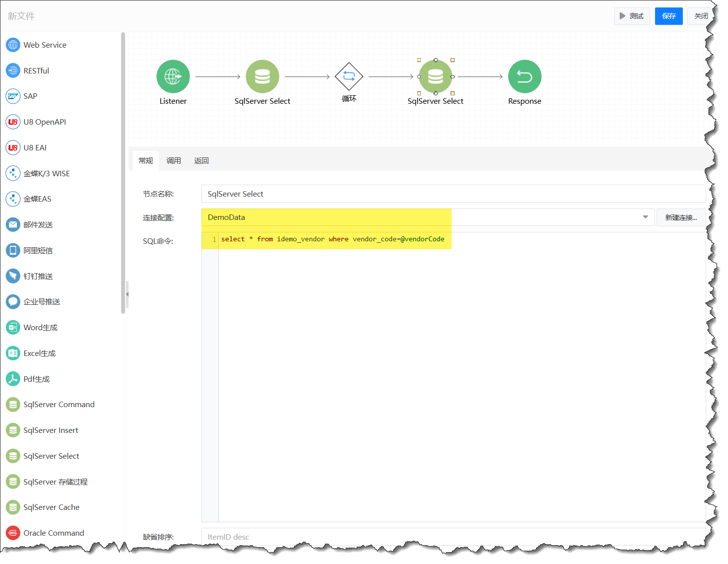728x564 pixels.
Task: Open the 返回 tab
Action: click(201, 161)
